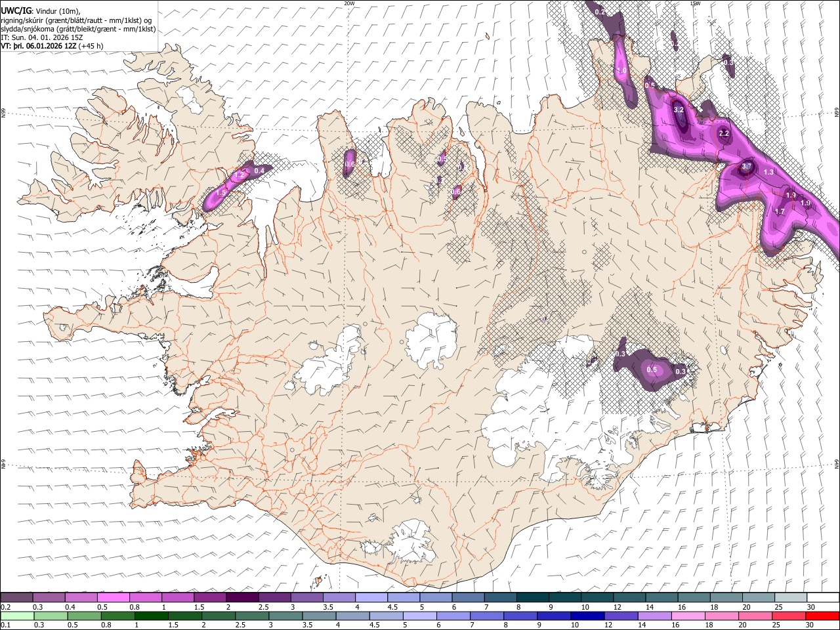The width and height of the screenshot is (840, 630).
Task: Select the 0.1 pale green swatch in the bottom legend row
Action: pyautogui.click(x=16, y=616)
